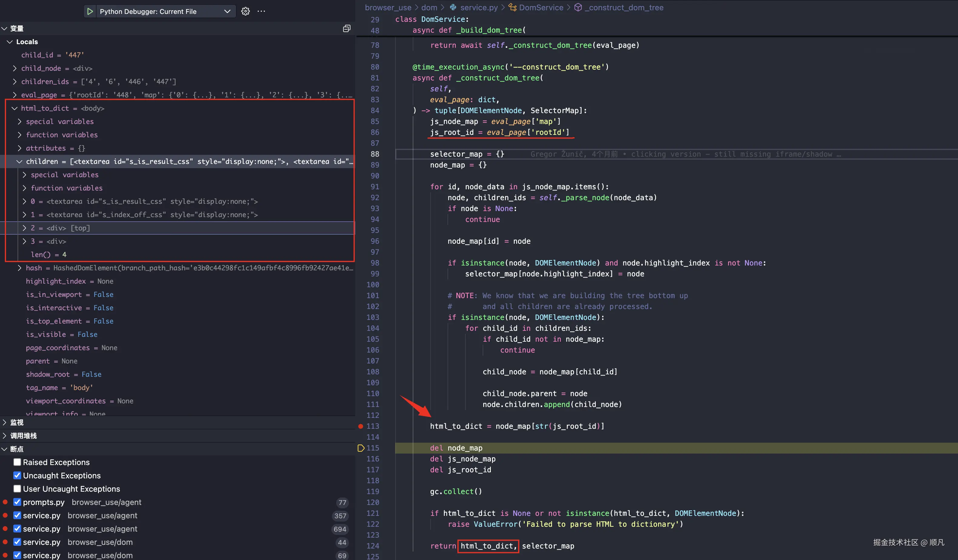
Task: Disable the service.py line 357 breakpoint
Action: pos(17,516)
